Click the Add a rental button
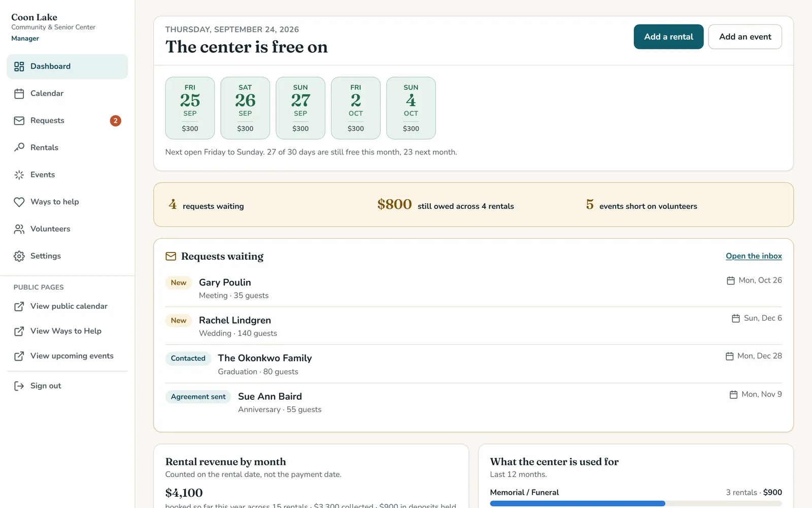812x508 pixels. tap(668, 37)
